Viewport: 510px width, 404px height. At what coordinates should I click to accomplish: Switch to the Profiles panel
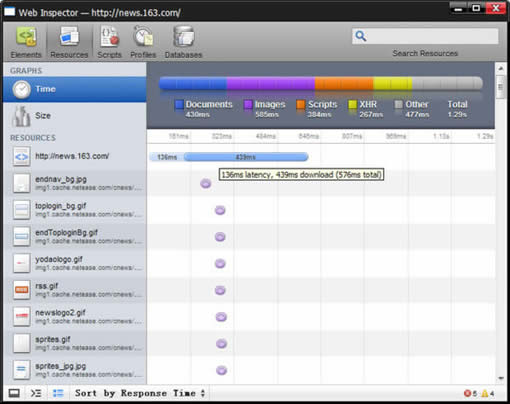coord(143,43)
